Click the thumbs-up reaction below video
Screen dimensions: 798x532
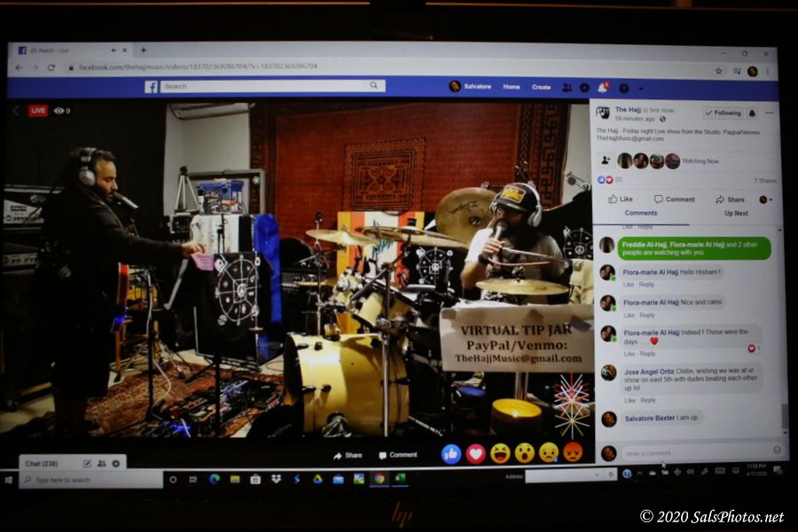point(451,453)
